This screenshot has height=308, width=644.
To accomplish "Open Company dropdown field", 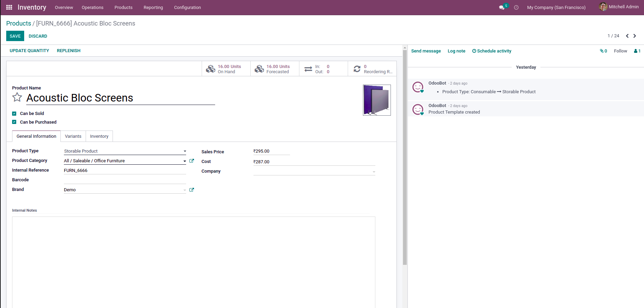I will pyautogui.click(x=314, y=171).
